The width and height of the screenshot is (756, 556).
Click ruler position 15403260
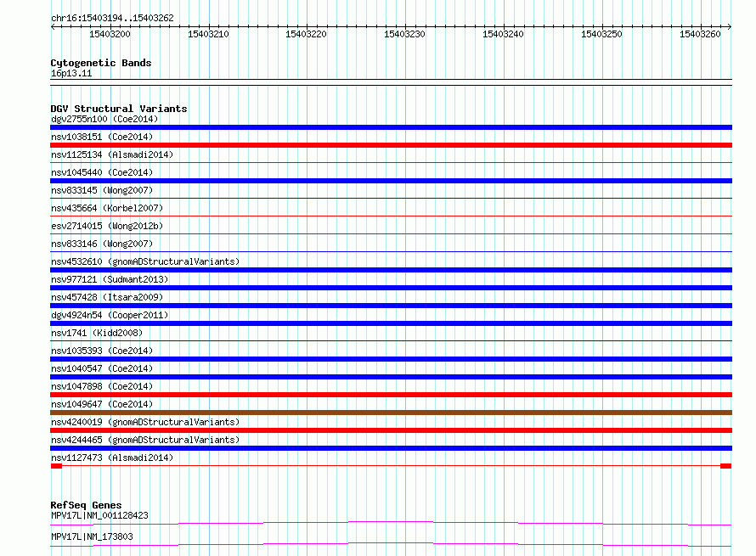[x=700, y=34]
